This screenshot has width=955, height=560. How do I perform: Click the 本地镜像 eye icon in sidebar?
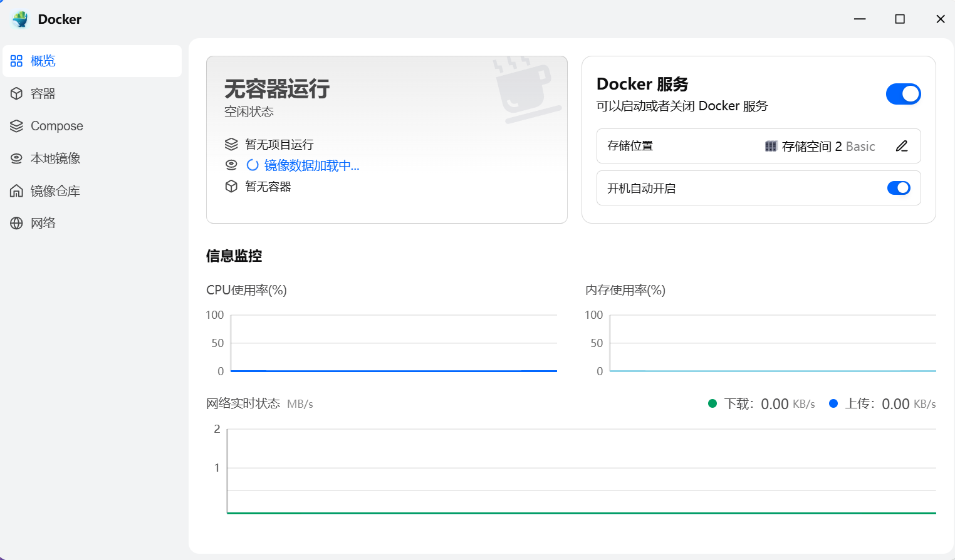tap(16, 158)
